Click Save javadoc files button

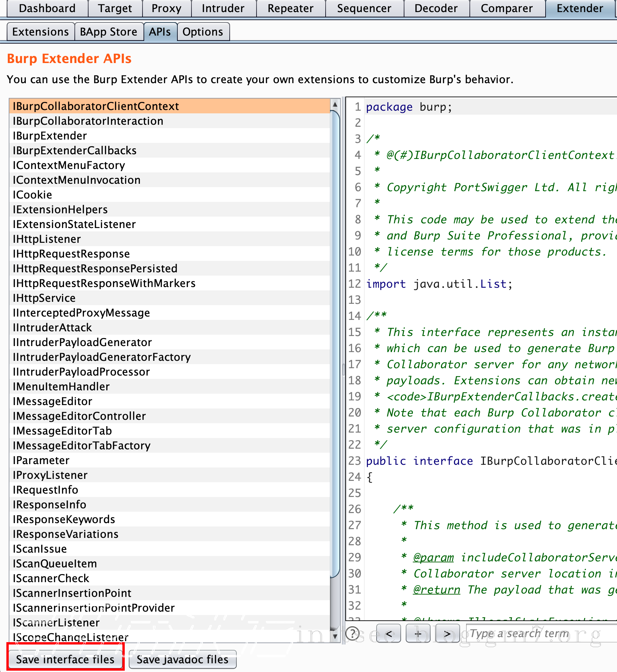pos(182,659)
